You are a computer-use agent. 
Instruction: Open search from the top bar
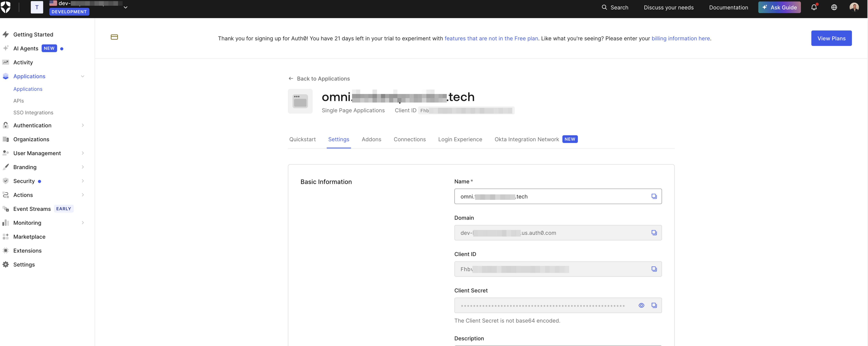coord(615,7)
